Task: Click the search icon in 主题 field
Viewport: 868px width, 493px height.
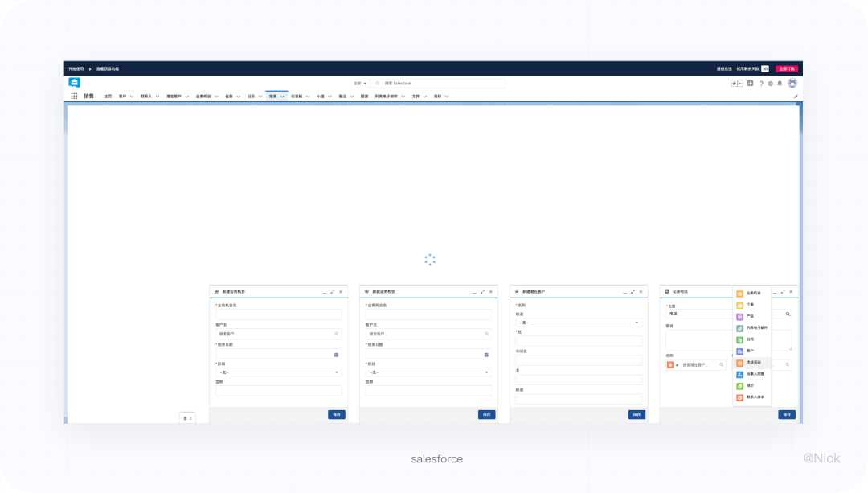Action: (788, 314)
